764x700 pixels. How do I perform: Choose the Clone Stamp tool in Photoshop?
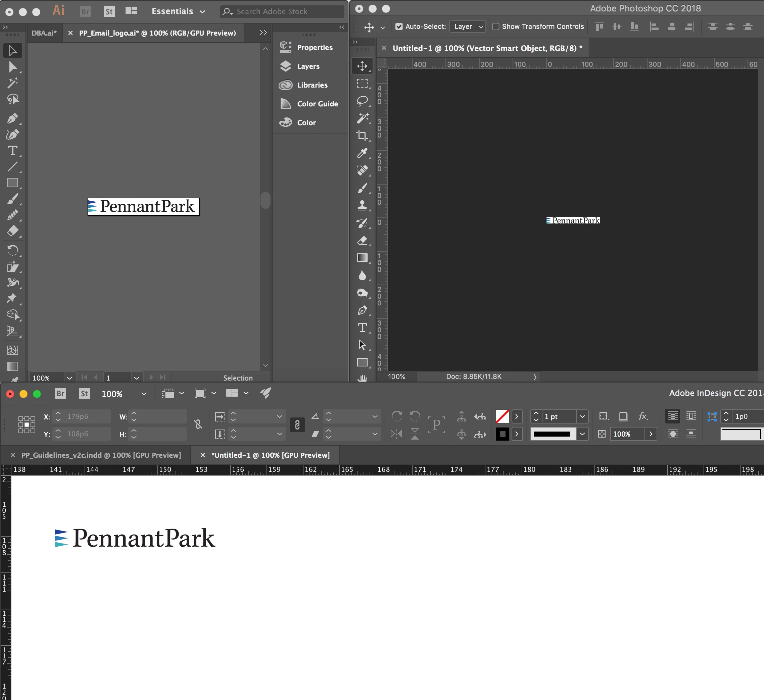coord(362,205)
